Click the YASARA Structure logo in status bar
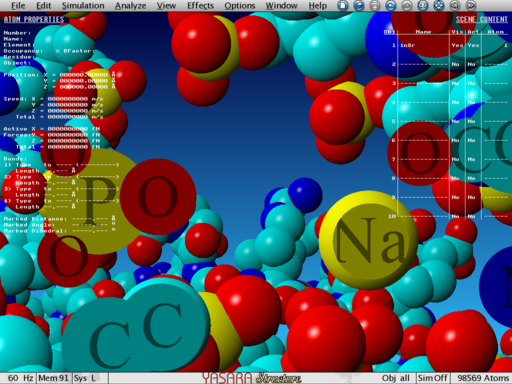 pos(252,378)
